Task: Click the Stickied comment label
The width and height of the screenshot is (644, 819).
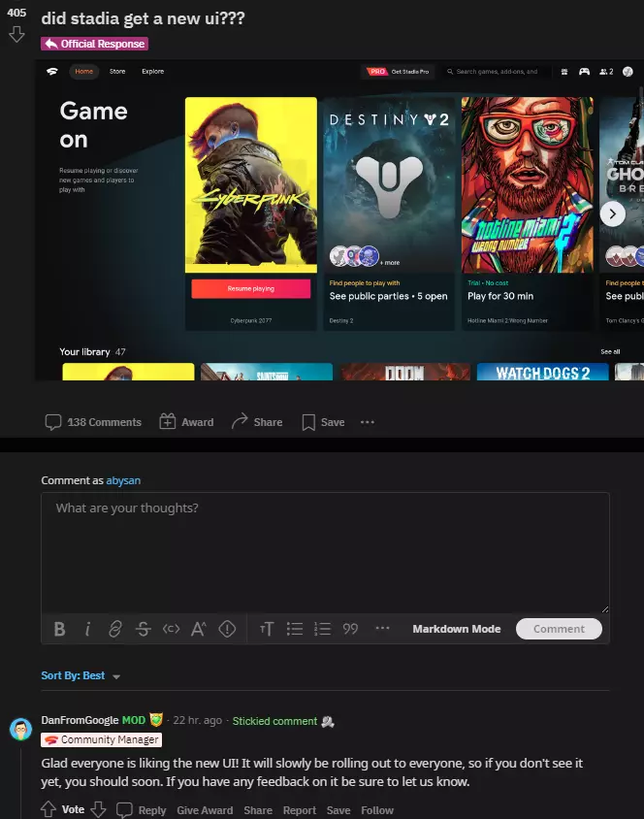Action: pyautogui.click(x=274, y=721)
